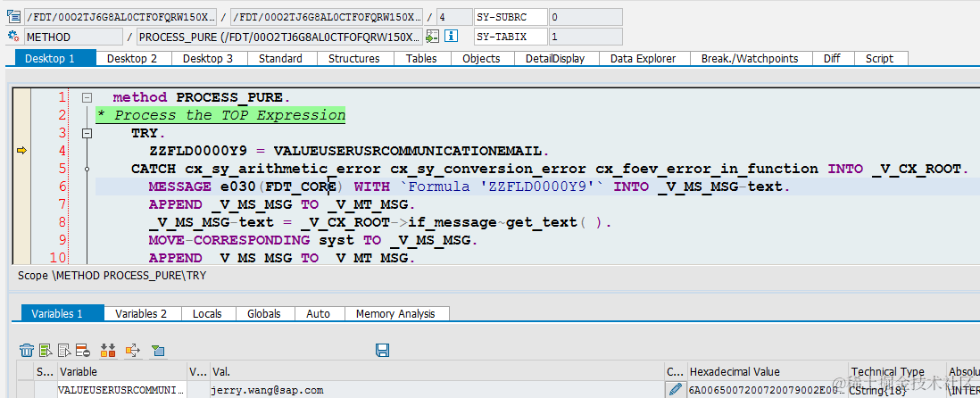This screenshot has width=980, height=398.
Task: Click the yellow execution arrow at line 4
Action: (x=22, y=150)
